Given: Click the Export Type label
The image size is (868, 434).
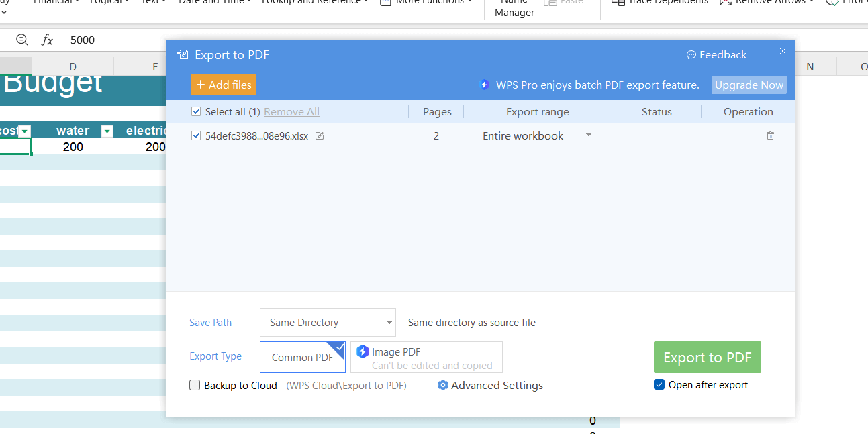Looking at the screenshot, I should 215,356.
